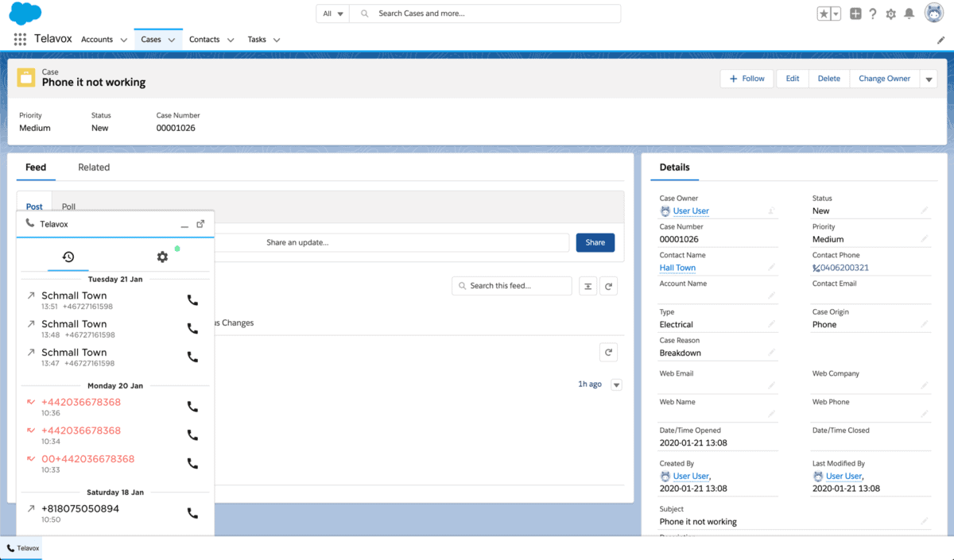The width and height of the screenshot is (954, 560).
Task: Pop out the Telavox panel window
Action: [200, 224]
